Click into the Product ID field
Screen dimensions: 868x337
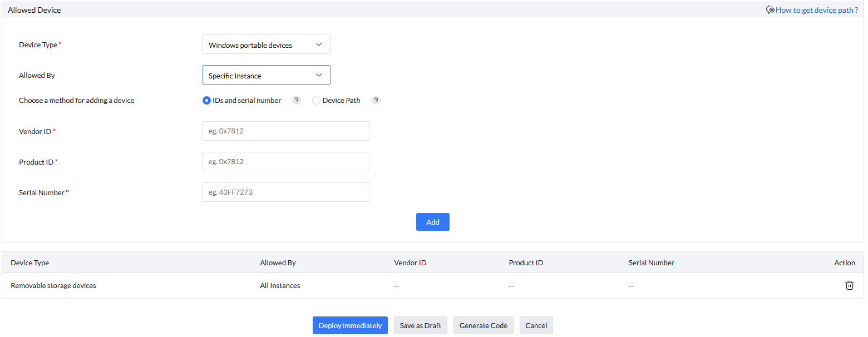tap(285, 162)
